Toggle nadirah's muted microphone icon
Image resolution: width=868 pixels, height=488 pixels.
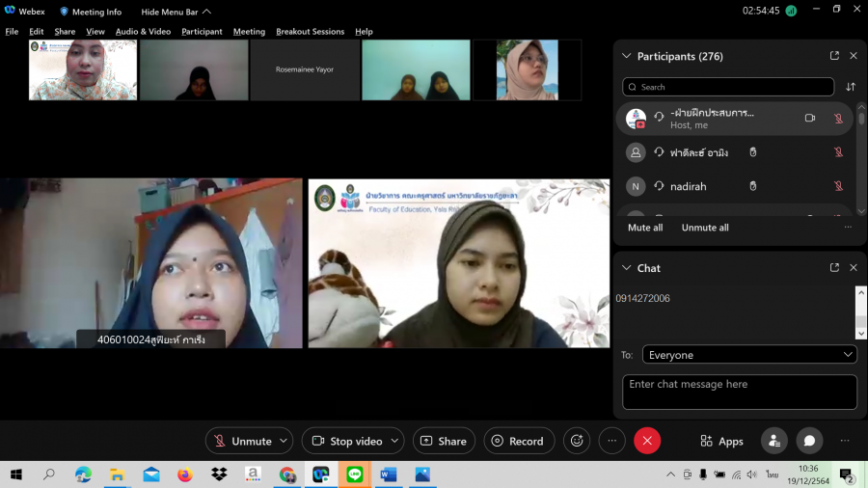click(838, 186)
